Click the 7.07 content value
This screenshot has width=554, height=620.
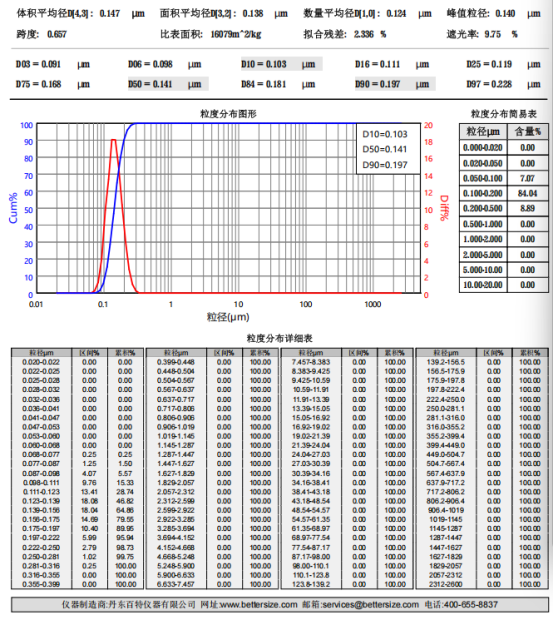(528, 178)
